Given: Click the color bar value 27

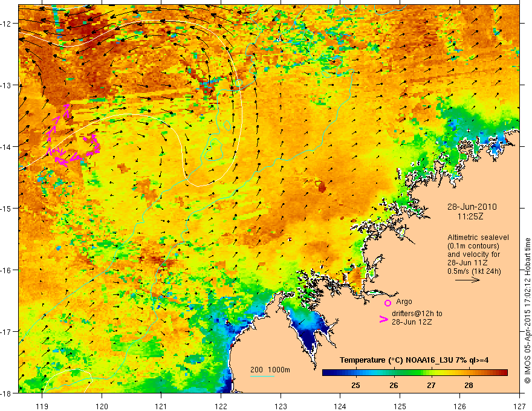Looking at the screenshot, I should coord(431,385).
